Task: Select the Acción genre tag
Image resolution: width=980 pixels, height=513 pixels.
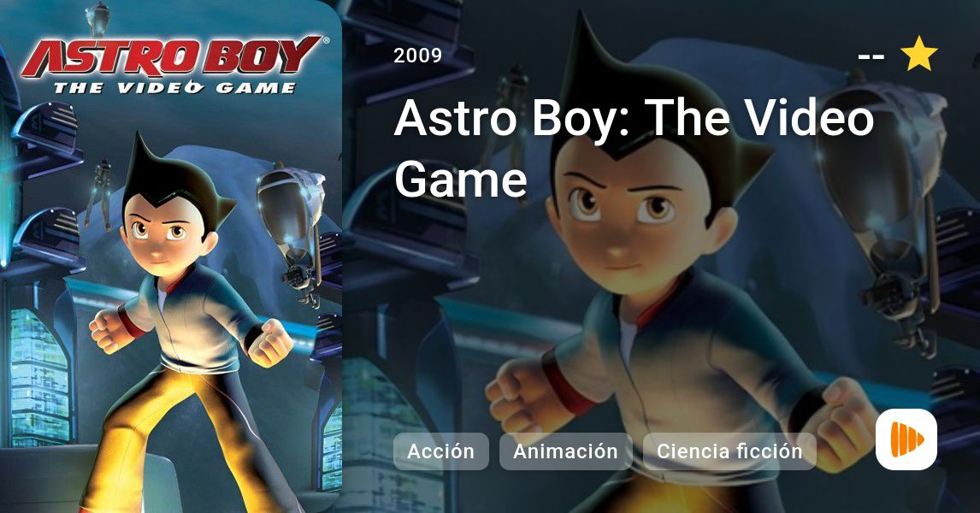Action: coord(440,451)
